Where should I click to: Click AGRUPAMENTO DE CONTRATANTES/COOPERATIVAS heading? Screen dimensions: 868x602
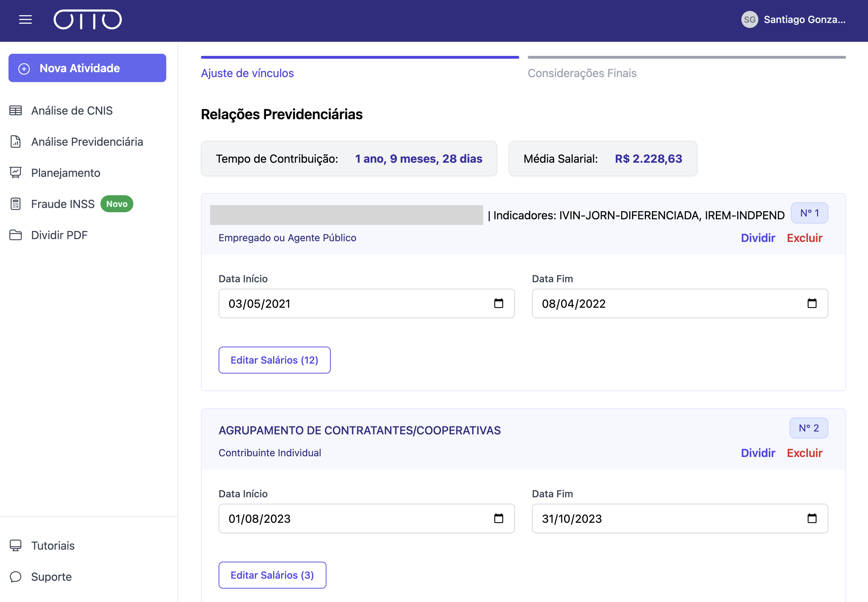(359, 430)
